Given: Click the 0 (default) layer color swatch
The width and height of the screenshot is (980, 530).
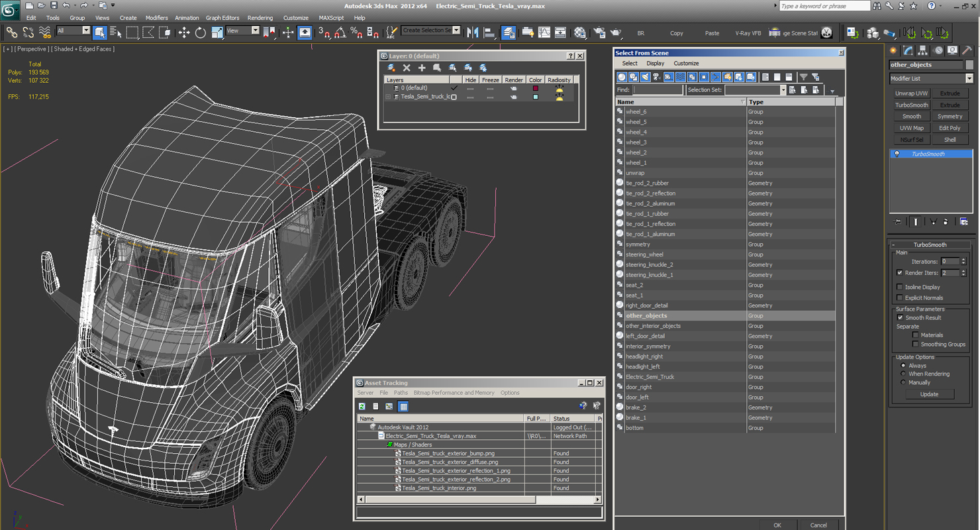Looking at the screenshot, I should point(535,88).
